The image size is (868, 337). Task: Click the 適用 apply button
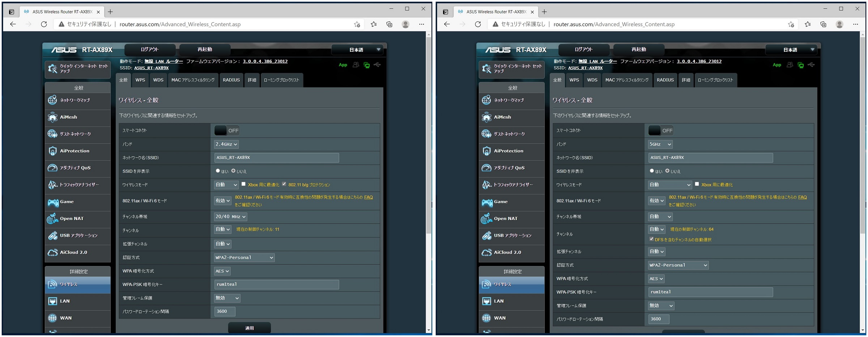point(249,328)
